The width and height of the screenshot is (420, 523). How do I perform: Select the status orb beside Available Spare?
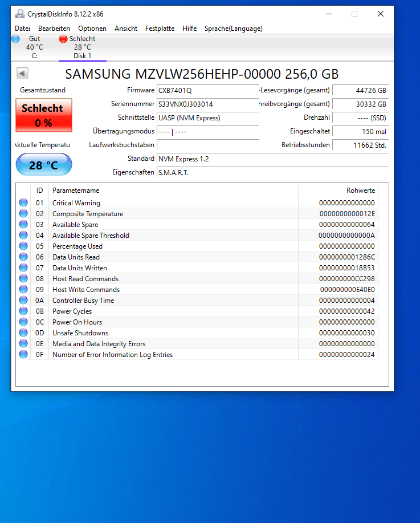[23, 224]
